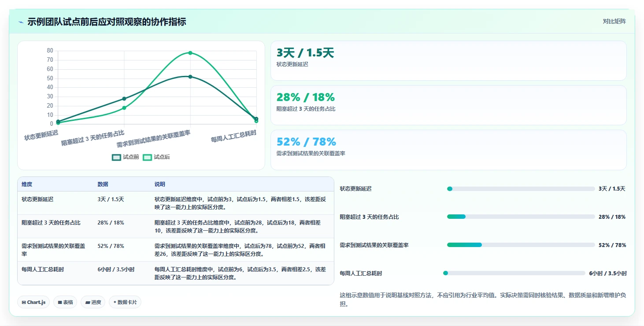Click the 试点后 peak point at 78
The width and height of the screenshot is (644, 326).
click(190, 52)
